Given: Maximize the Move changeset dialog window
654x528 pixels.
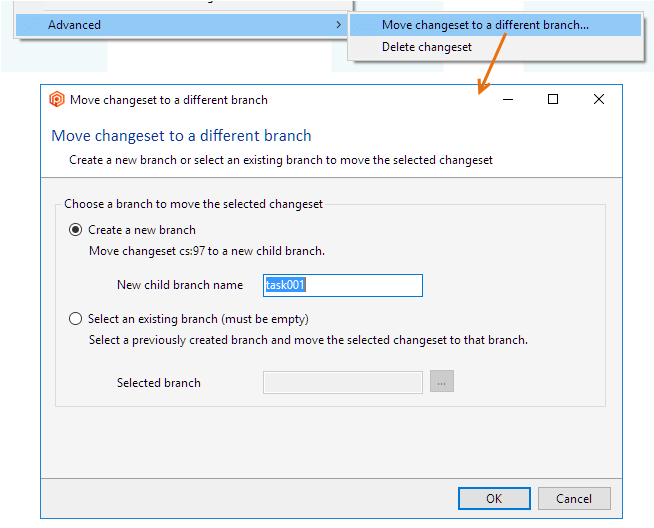Looking at the screenshot, I should click(x=553, y=99).
